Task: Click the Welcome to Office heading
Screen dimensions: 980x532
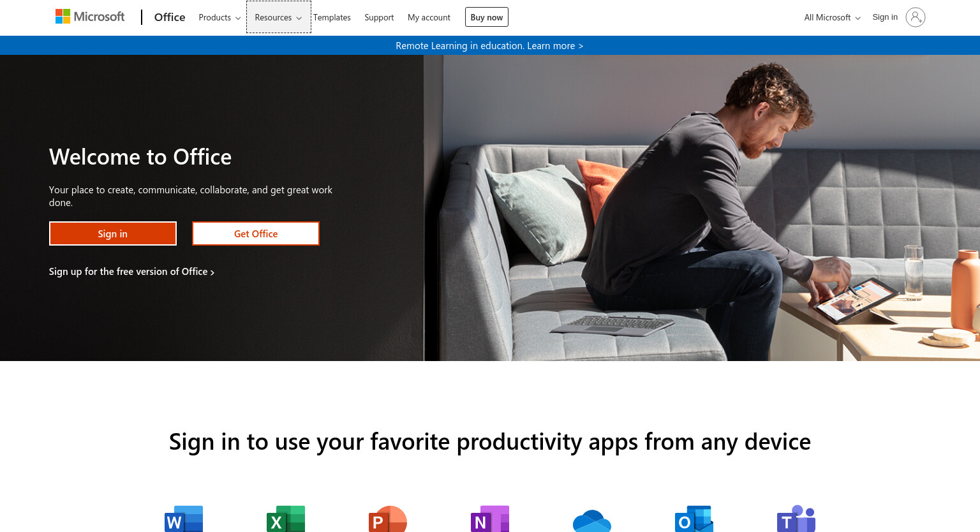Action: tap(140, 157)
